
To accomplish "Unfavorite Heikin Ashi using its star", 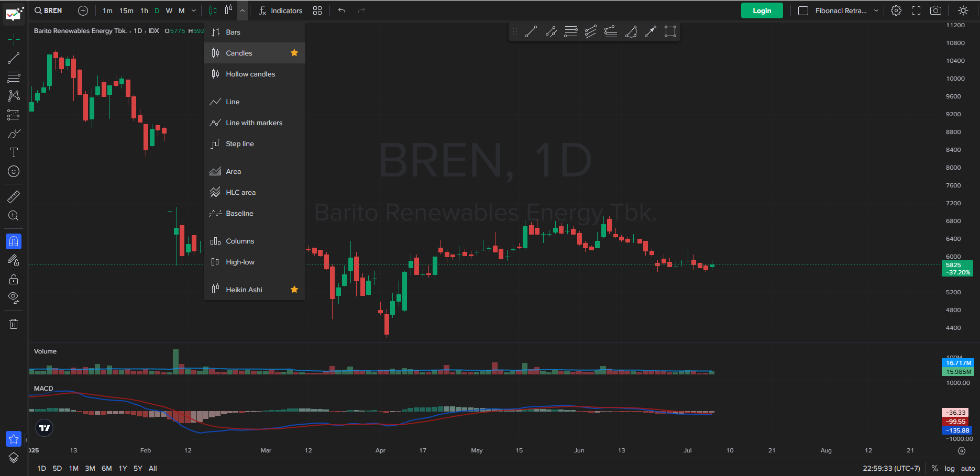I will 294,290.
